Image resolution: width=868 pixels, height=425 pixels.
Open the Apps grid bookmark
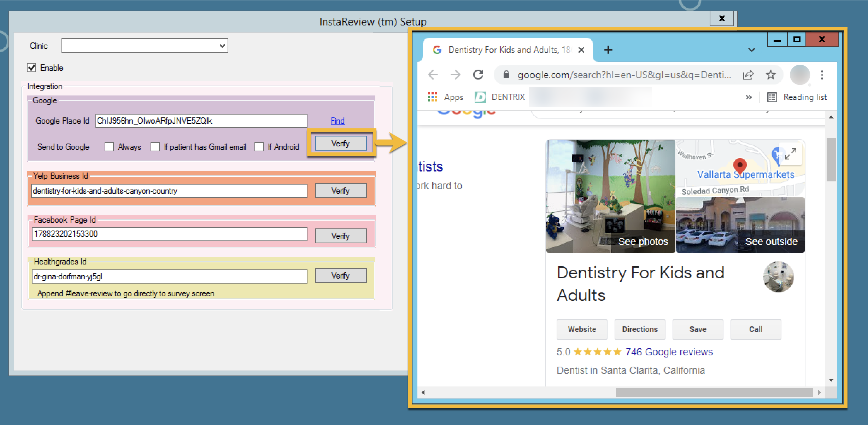[x=445, y=97]
